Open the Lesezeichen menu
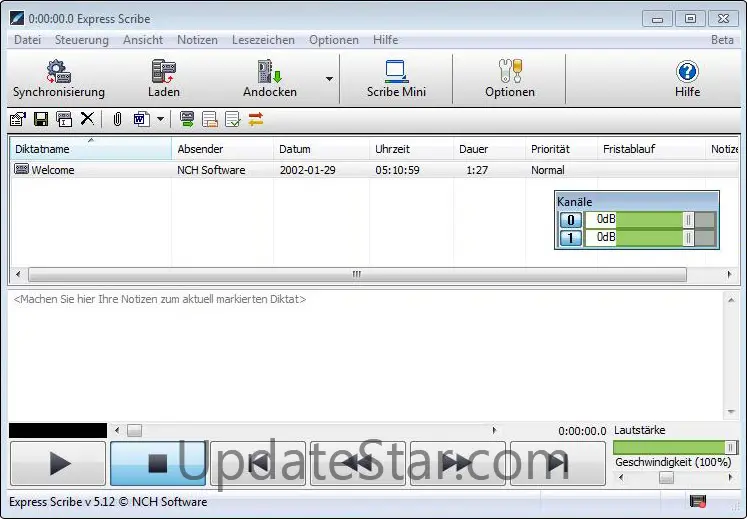This screenshot has height=519, width=747. [x=263, y=40]
